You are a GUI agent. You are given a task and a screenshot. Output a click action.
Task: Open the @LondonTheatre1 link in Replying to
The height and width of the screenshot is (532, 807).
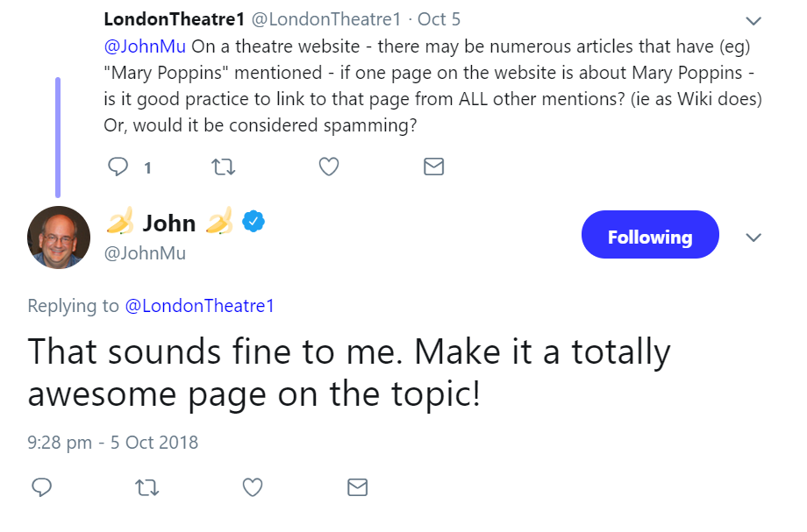point(199,306)
